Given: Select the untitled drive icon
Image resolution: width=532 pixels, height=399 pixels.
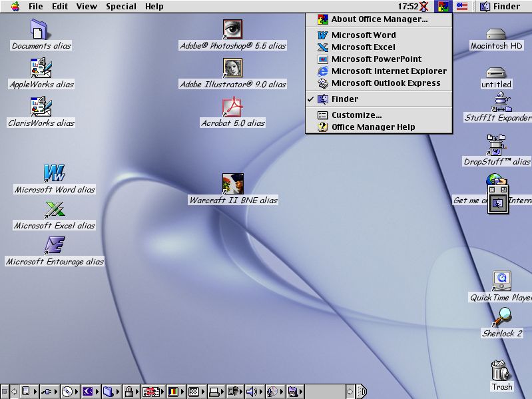Looking at the screenshot, I should pyautogui.click(x=495, y=73).
